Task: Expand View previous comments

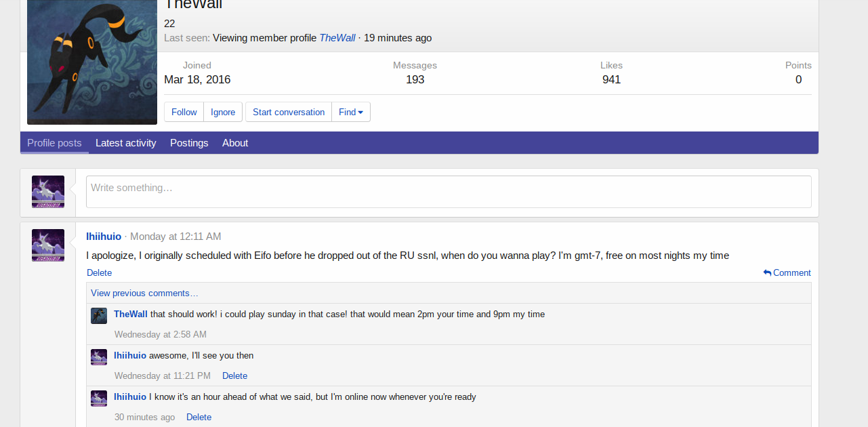Action: point(144,293)
